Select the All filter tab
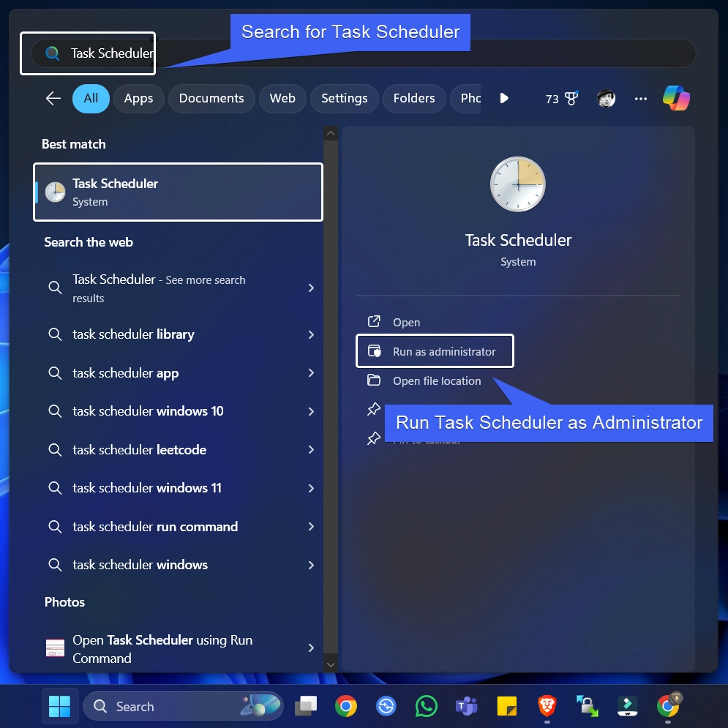 pyautogui.click(x=91, y=99)
